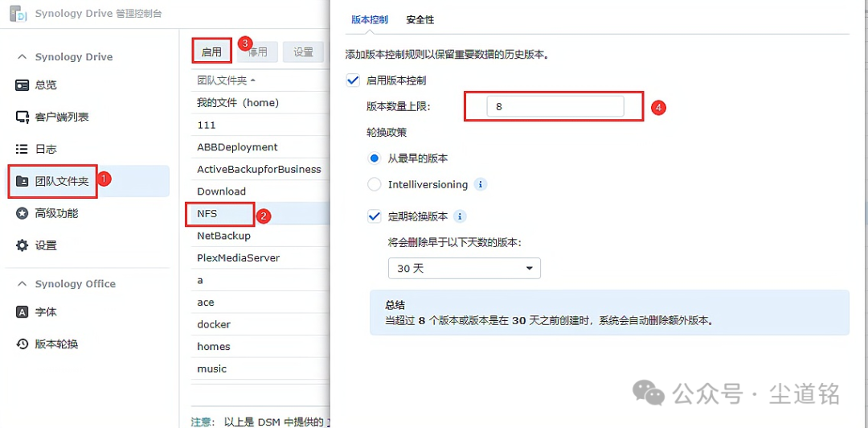Click the 设置 gear icon in sidebar
868x428 pixels.
[x=23, y=245]
